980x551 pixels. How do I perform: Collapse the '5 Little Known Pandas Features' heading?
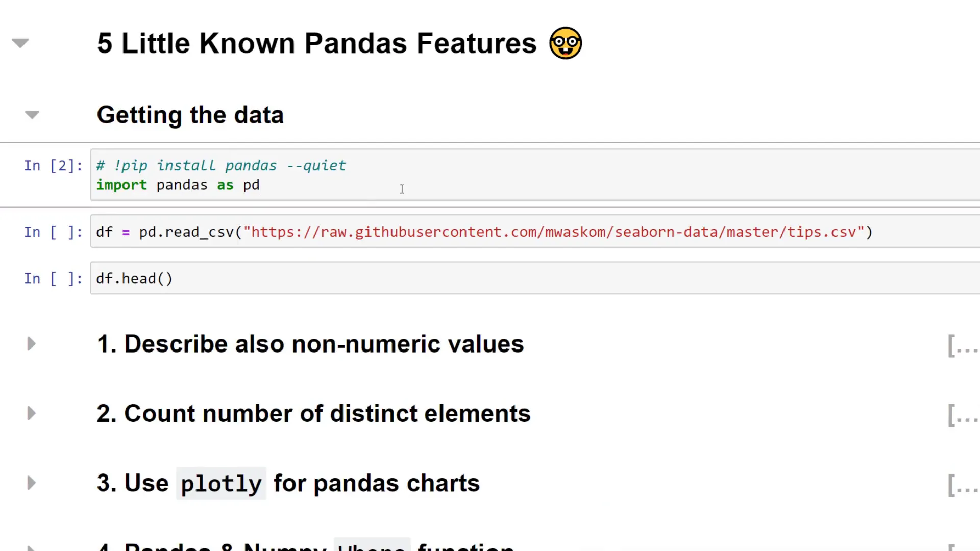(19, 43)
